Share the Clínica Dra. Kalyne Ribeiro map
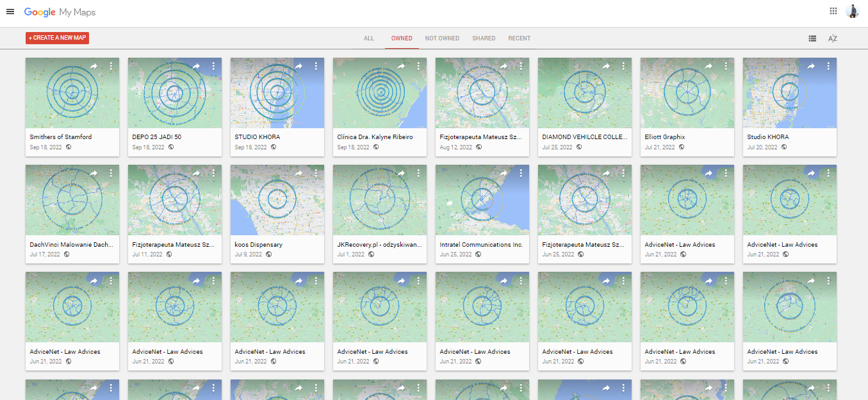868x400 pixels. coord(401,66)
